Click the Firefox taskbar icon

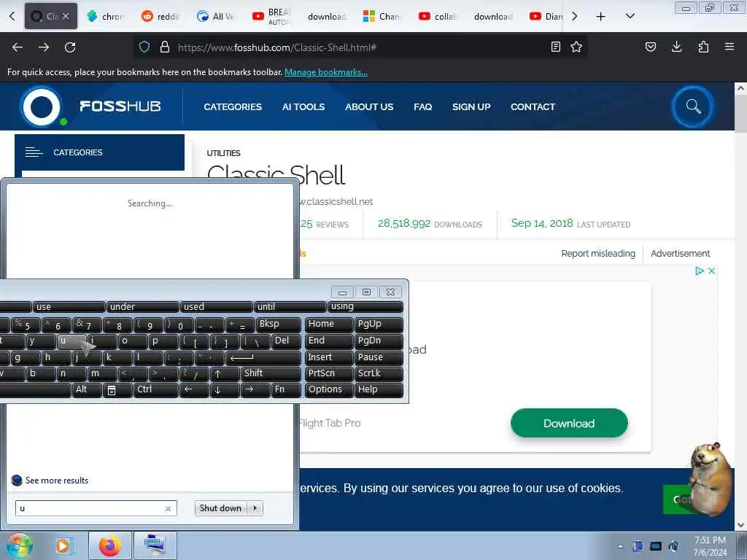tap(110, 545)
